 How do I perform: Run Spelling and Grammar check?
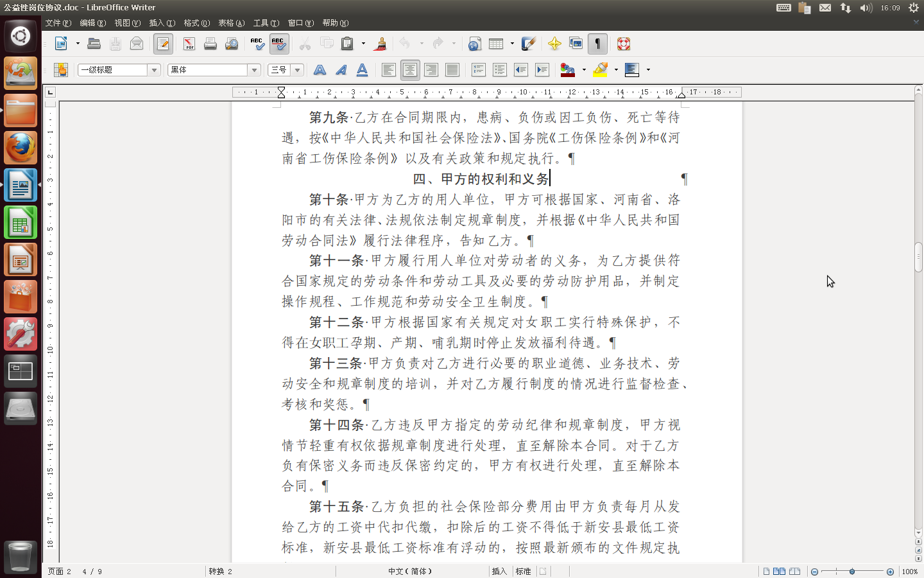[257, 44]
